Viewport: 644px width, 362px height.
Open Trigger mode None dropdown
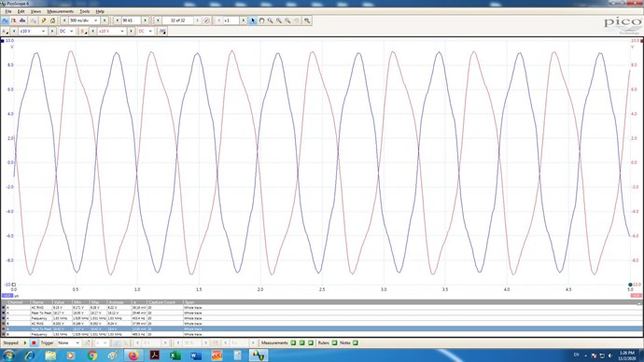pos(68,342)
